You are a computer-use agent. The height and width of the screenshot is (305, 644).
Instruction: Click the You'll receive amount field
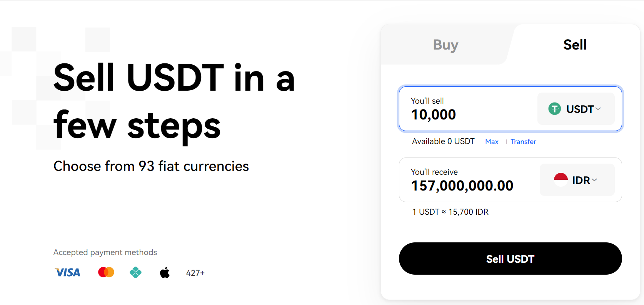pyautogui.click(x=462, y=186)
